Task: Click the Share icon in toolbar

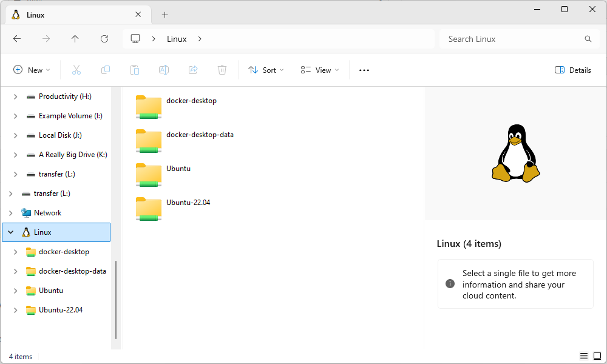Action: 193,70
